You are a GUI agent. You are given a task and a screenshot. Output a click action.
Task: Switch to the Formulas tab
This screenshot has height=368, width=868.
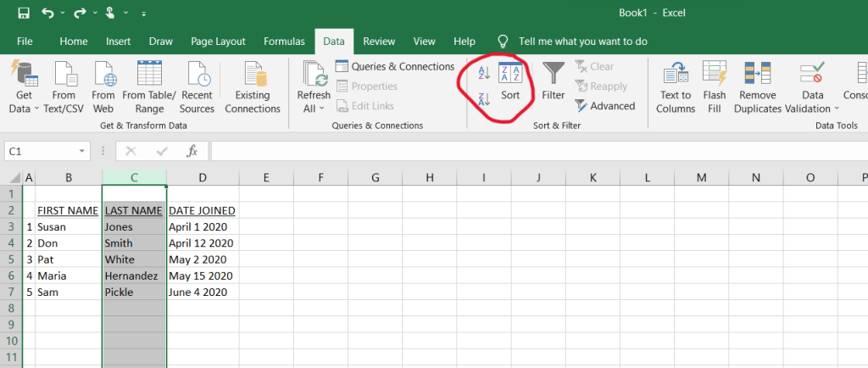click(284, 41)
